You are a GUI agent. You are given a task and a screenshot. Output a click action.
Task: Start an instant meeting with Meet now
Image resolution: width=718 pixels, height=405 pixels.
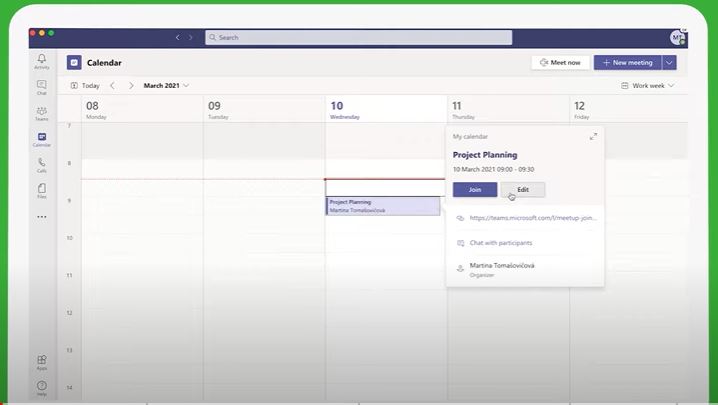[560, 62]
